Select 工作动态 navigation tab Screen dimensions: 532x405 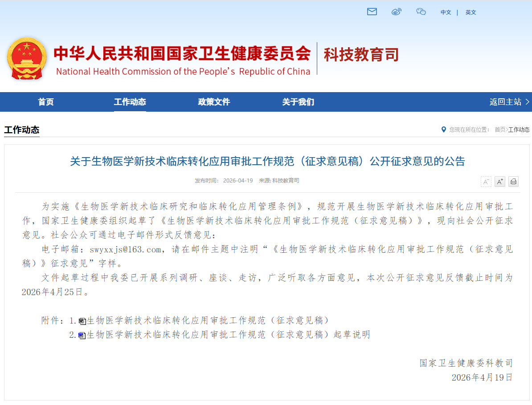point(130,102)
